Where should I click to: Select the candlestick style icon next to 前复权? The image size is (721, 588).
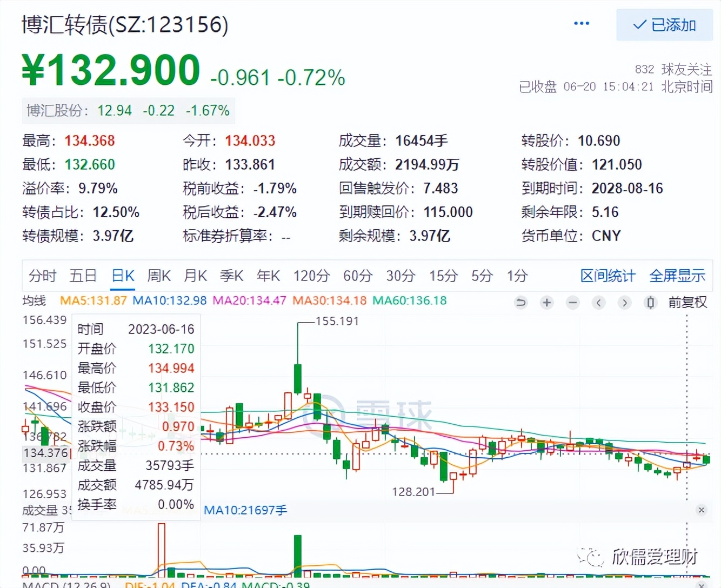coord(650,303)
